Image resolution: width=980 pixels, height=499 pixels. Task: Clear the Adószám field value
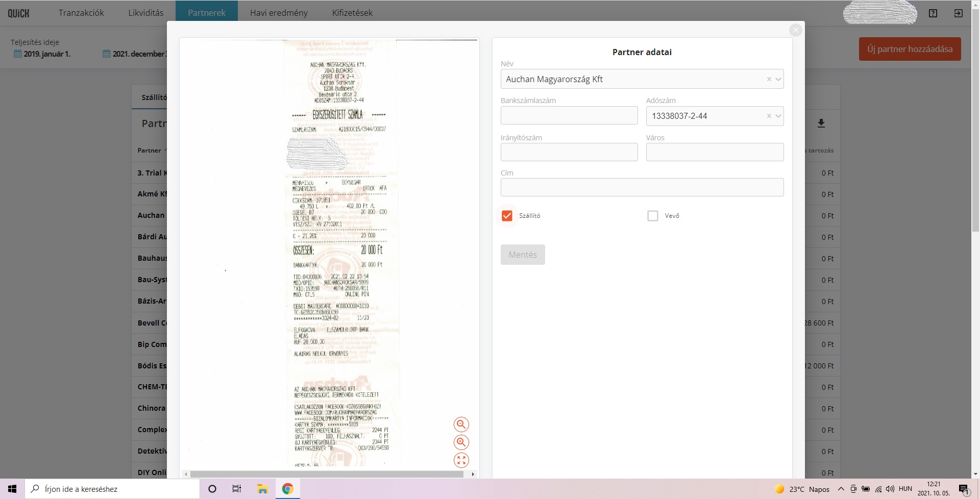coord(769,116)
